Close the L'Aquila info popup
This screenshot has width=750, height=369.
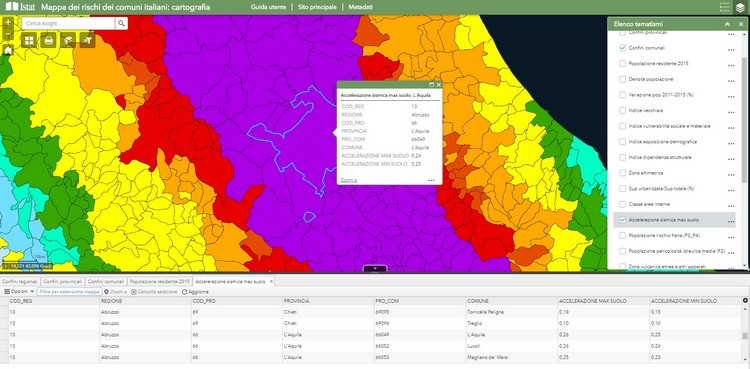click(438, 85)
